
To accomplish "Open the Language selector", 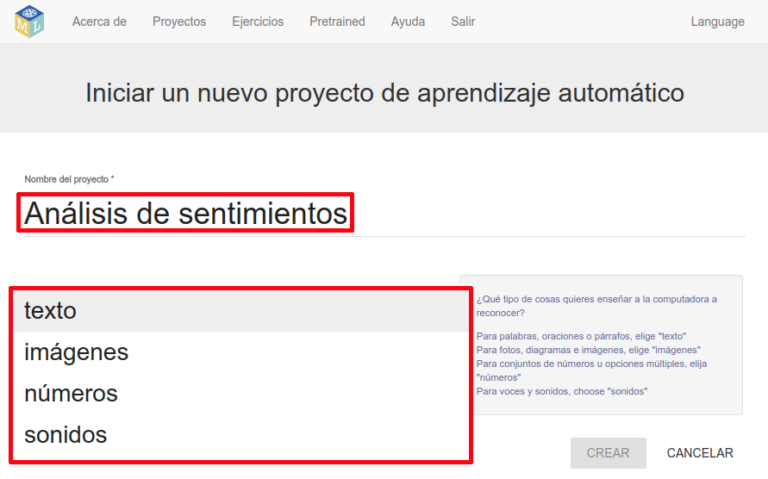I will click(717, 22).
